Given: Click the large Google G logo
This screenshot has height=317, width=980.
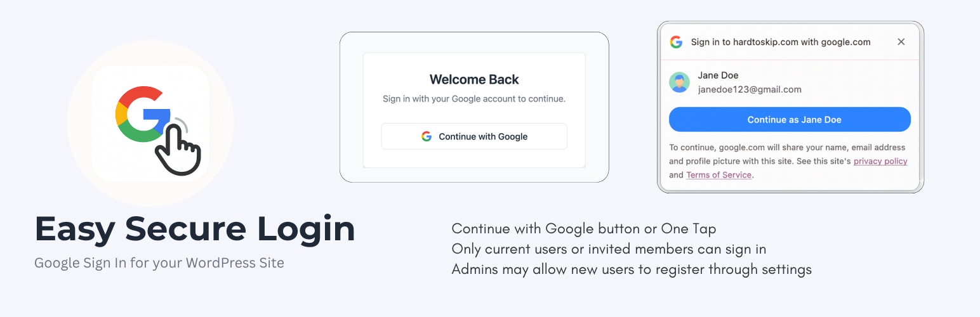Looking at the screenshot, I should point(140,113).
